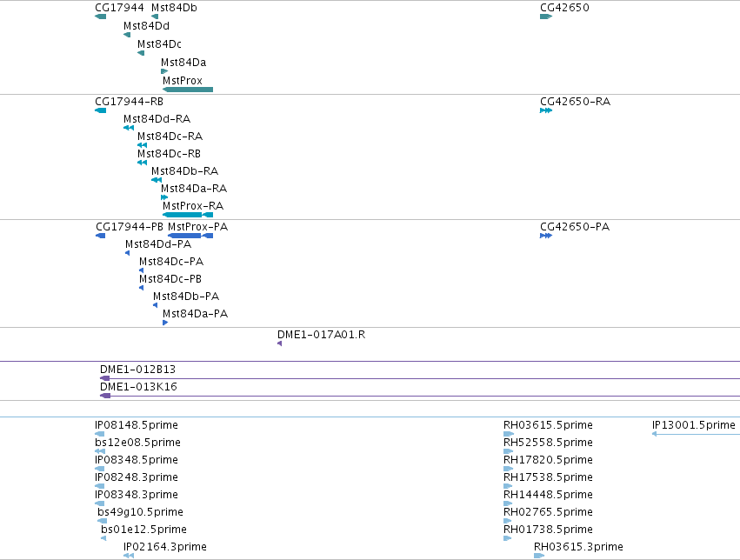
Task: Click the CG42650-PA arrow glyph
Action: point(546,236)
